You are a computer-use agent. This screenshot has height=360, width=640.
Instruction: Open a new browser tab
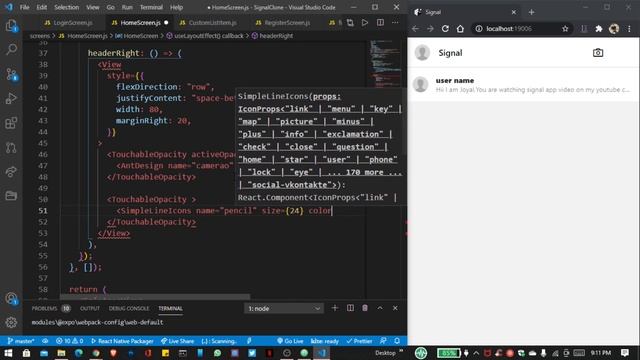[x=531, y=12]
